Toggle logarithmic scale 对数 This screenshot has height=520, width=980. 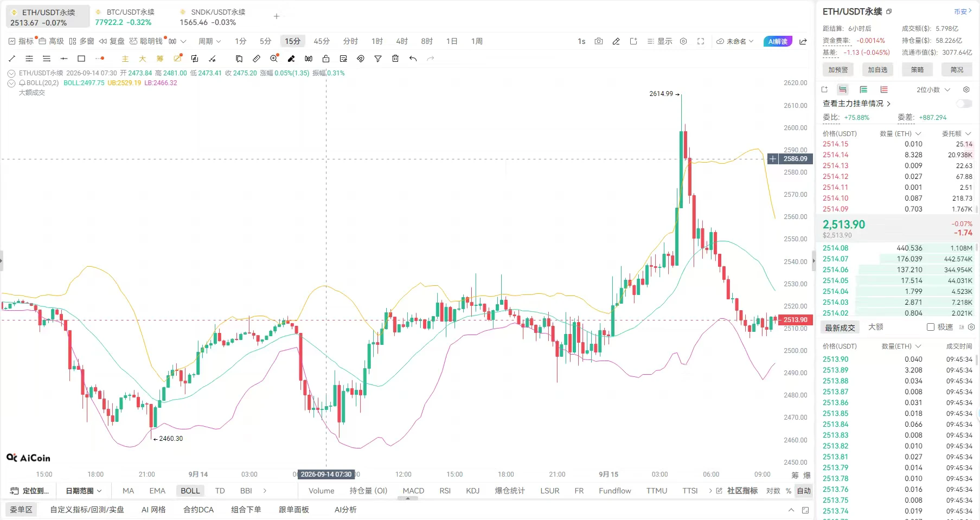coord(773,491)
